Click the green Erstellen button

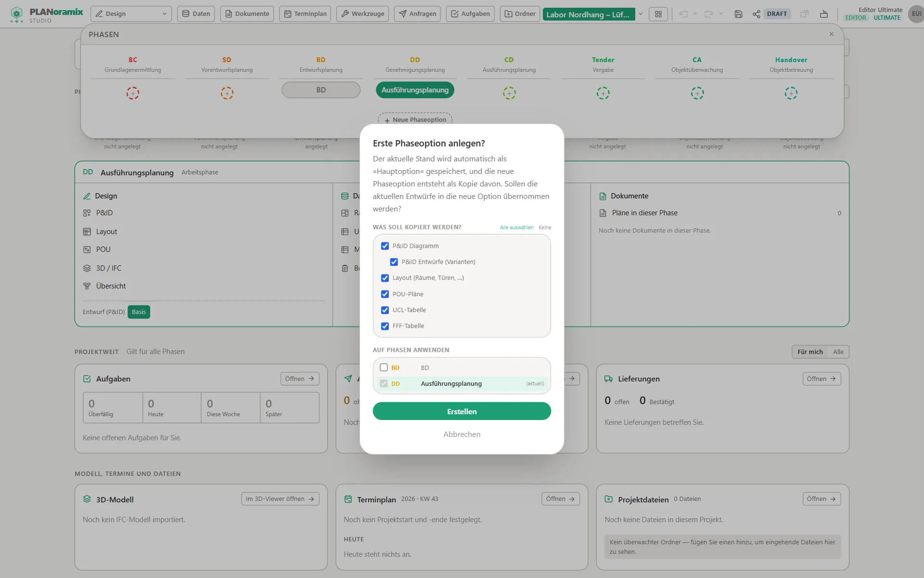462,411
